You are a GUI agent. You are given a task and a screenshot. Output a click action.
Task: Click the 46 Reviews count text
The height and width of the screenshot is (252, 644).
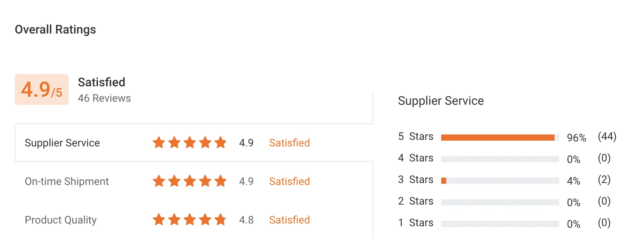[104, 98]
